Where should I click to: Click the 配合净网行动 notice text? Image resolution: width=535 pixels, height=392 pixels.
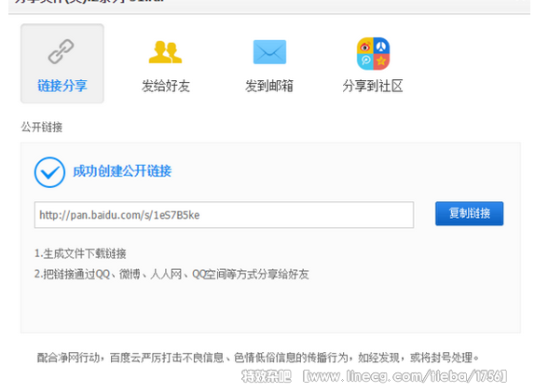pos(258,358)
